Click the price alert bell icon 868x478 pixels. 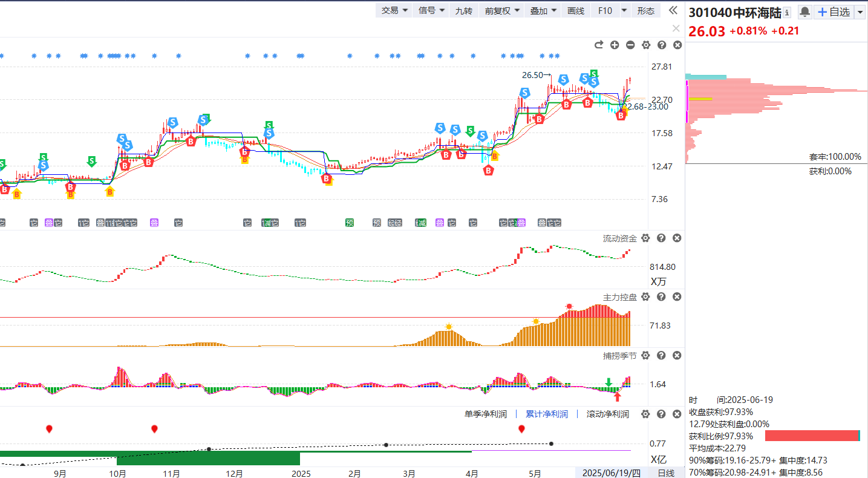tap(804, 12)
